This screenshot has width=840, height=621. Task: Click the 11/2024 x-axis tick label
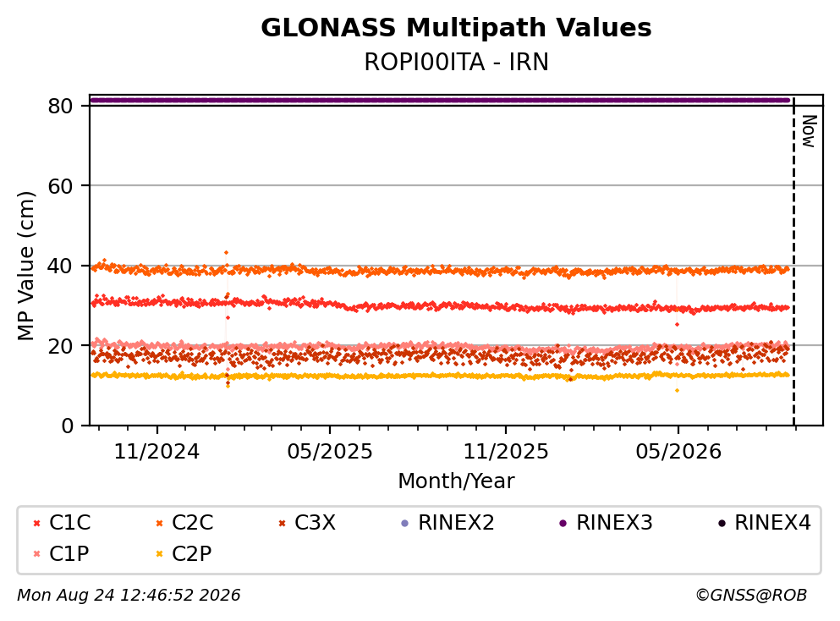click(156, 452)
